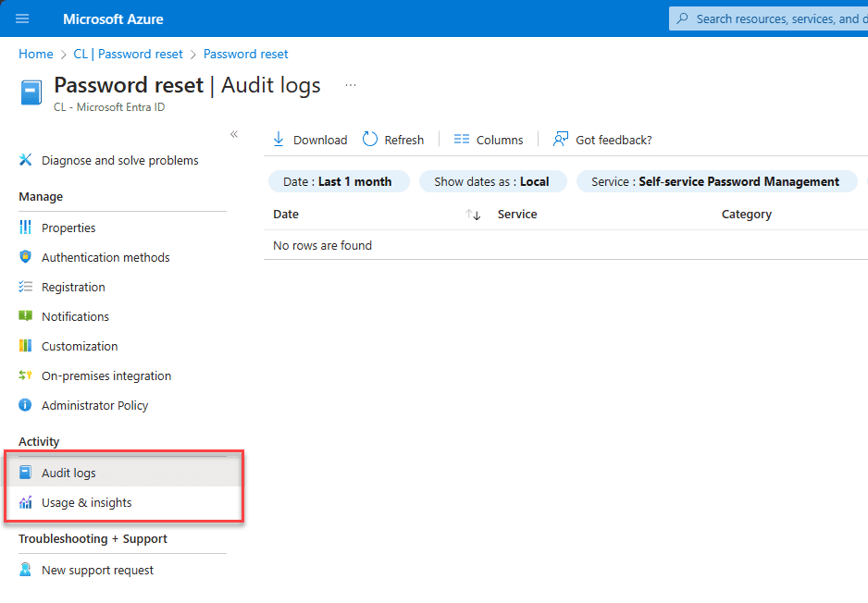The height and width of the screenshot is (603, 868).
Task: Open Diagnose and solve problems
Action: pyautogui.click(x=119, y=160)
